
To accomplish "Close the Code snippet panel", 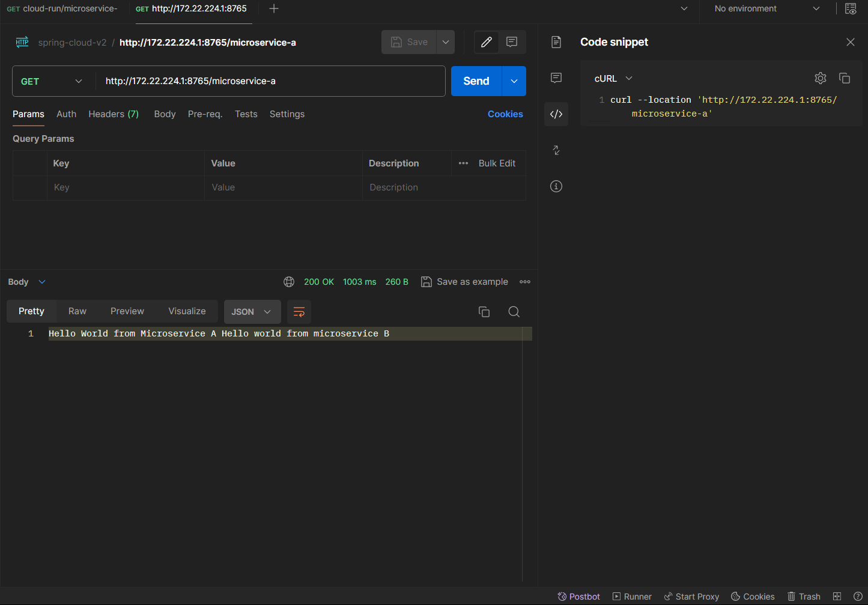I will point(851,42).
